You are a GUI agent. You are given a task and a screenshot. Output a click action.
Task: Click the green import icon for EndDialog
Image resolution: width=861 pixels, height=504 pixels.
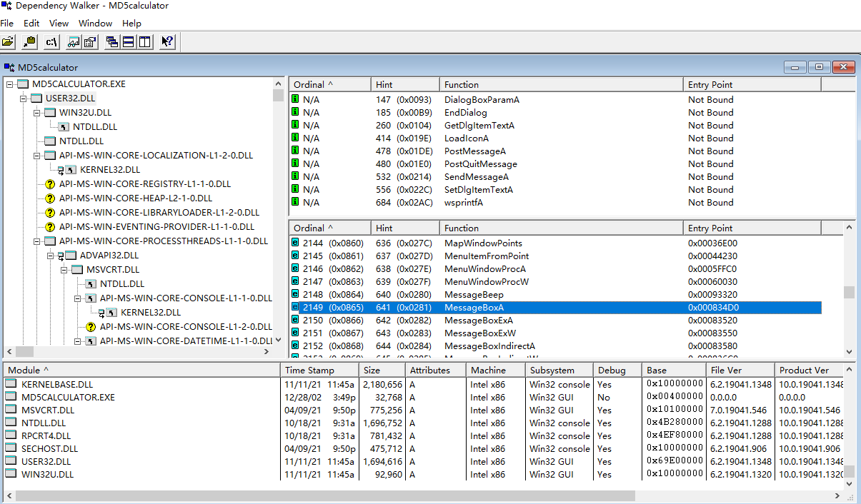(295, 112)
